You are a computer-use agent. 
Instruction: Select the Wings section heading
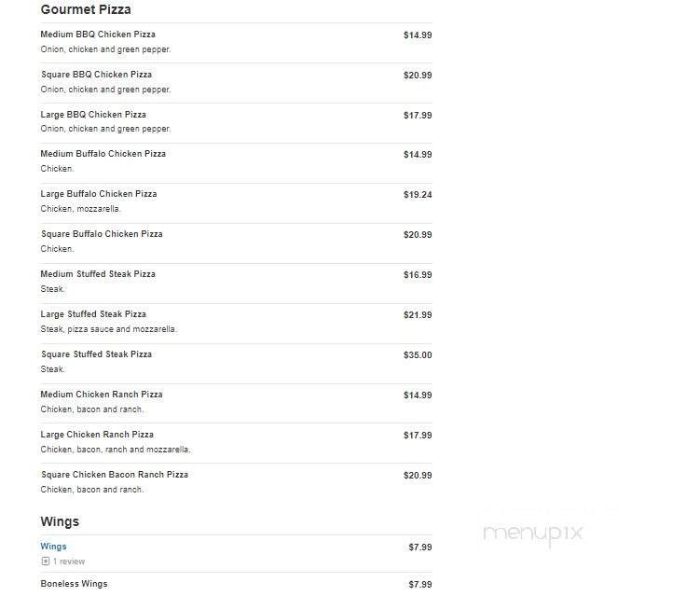click(x=60, y=521)
